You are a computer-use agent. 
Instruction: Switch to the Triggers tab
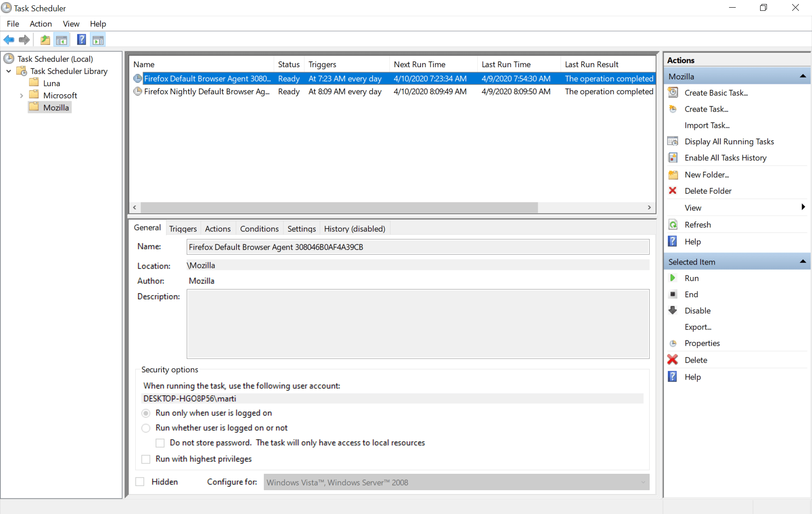183,229
